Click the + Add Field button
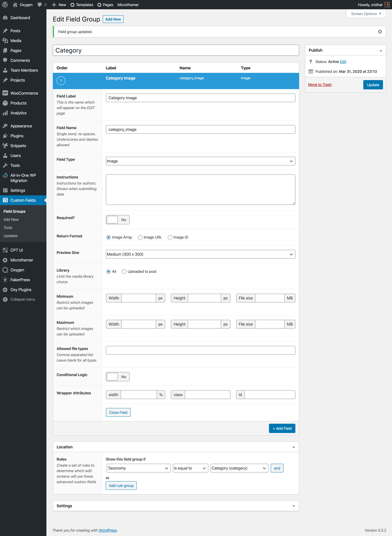Viewport: 392px width, 536px height. click(x=282, y=428)
